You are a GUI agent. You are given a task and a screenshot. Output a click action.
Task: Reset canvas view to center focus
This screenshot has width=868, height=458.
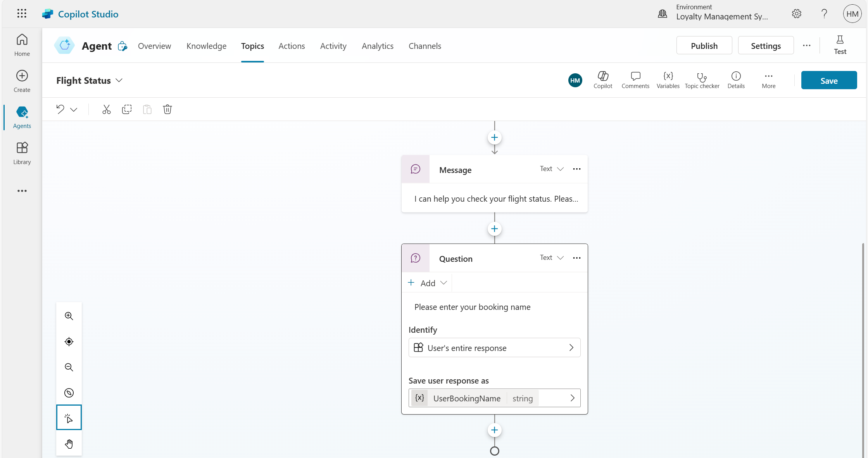(69, 342)
